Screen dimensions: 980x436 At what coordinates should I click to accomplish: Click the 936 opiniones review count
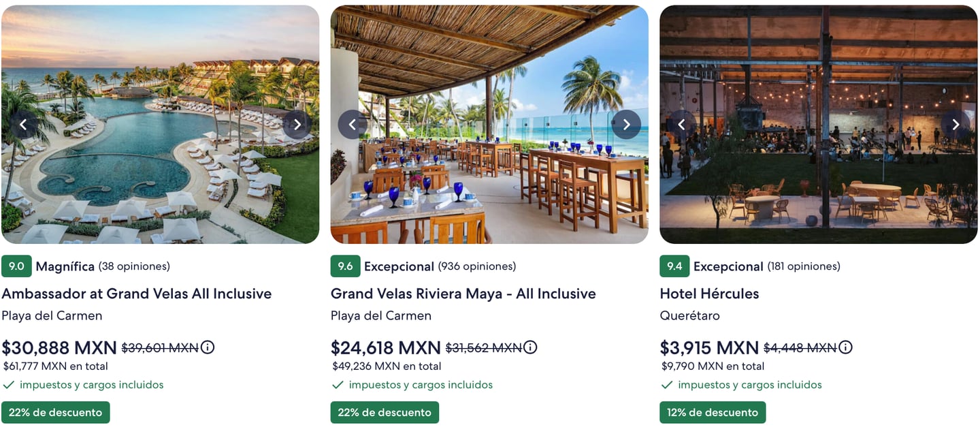pos(476,266)
